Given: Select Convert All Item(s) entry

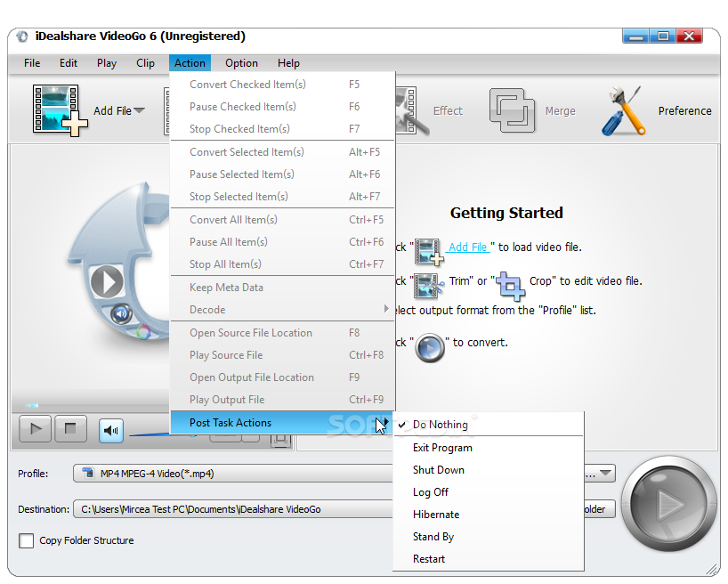Looking at the screenshot, I should 282,220.
